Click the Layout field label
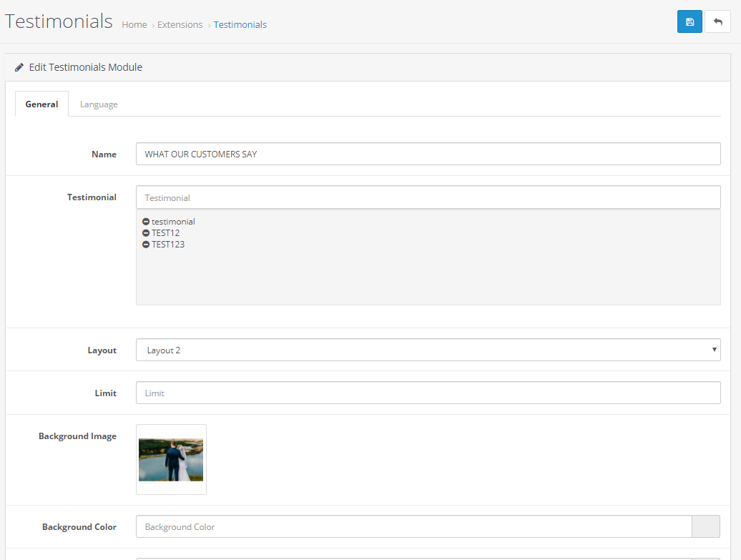 (x=102, y=350)
